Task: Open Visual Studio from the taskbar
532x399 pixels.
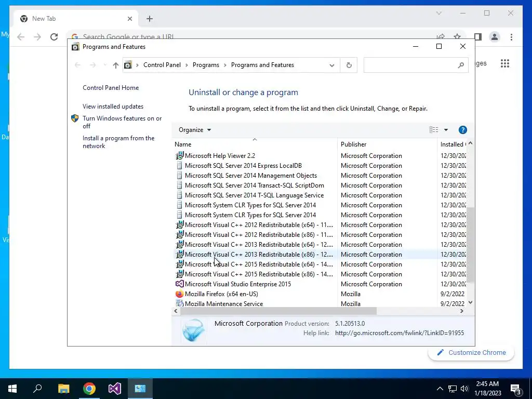Action: click(115, 389)
